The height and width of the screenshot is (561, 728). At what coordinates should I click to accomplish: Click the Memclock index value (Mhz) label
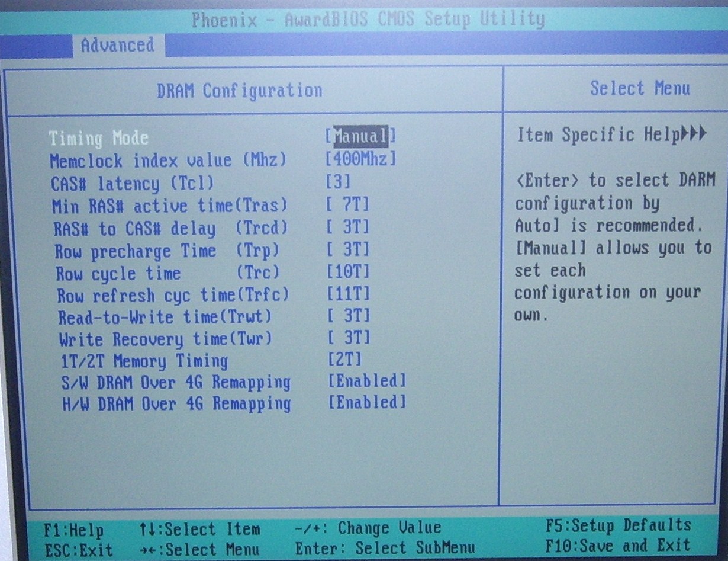coord(168,161)
